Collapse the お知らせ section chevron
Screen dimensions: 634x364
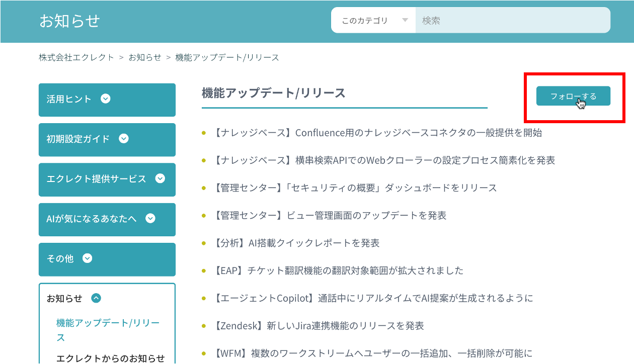pyautogui.click(x=96, y=298)
